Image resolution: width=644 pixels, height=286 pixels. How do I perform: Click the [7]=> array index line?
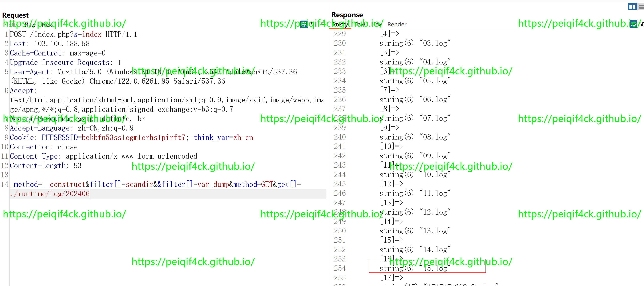[389, 90]
